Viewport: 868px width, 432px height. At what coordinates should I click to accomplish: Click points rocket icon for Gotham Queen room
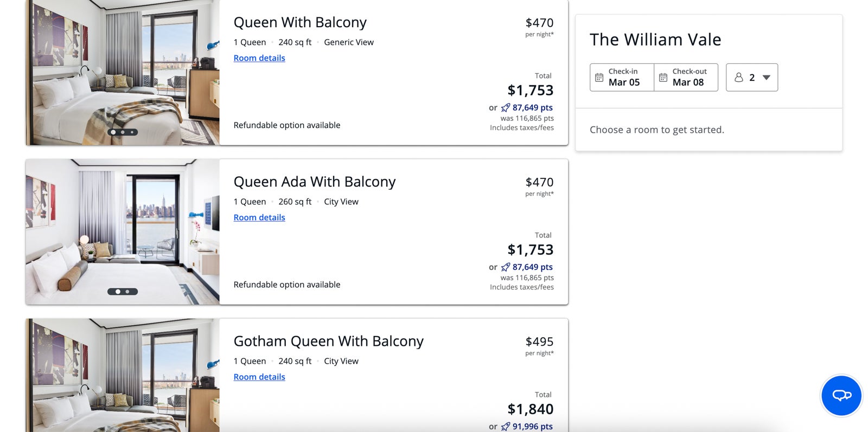(x=506, y=427)
